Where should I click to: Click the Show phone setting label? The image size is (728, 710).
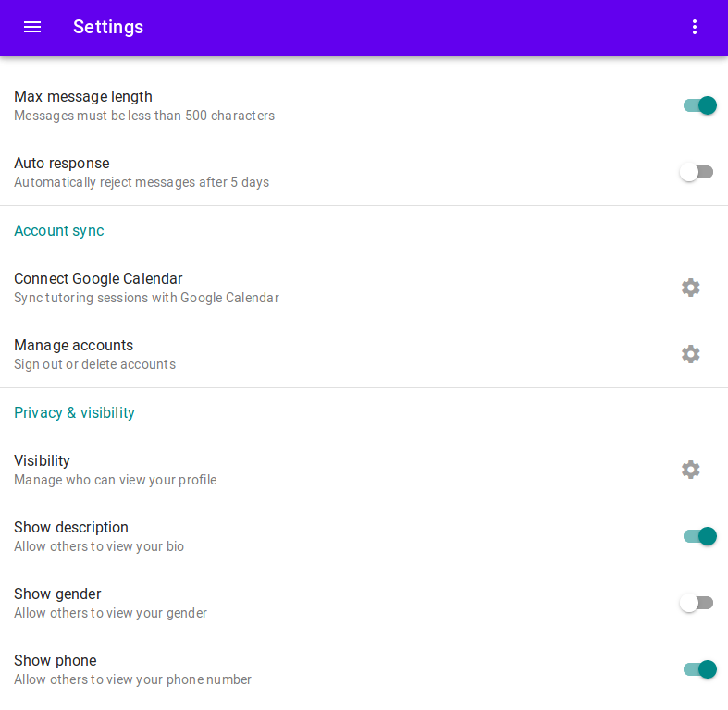(x=56, y=660)
